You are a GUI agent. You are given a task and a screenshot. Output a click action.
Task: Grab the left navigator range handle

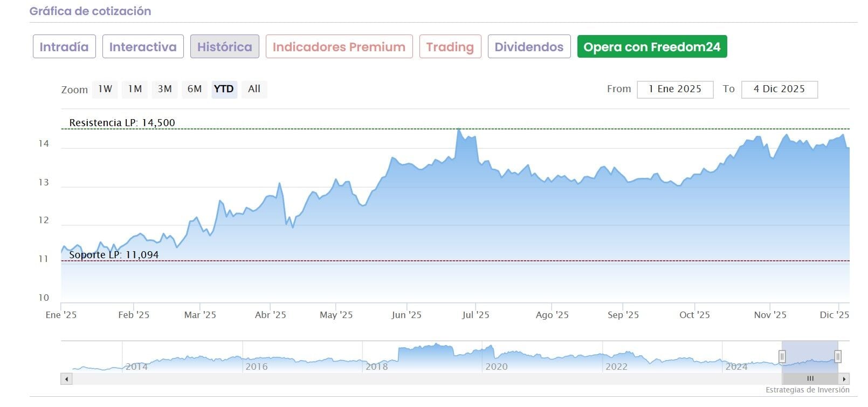(782, 356)
